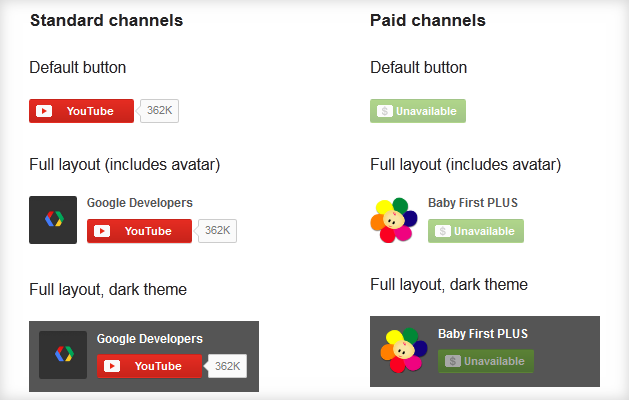Open the Google Developers avatar in light layout
The width and height of the screenshot is (629, 400).
coord(53,220)
